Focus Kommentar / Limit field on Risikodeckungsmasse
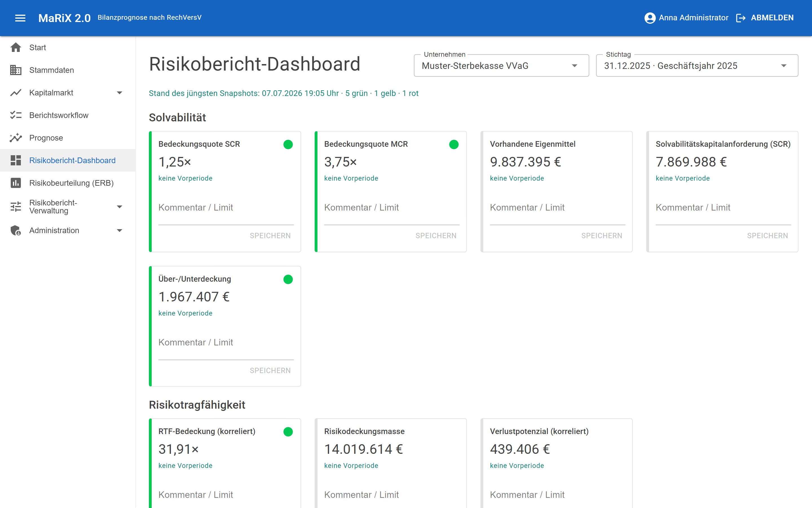This screenshot has height=508, width=812. click(x=392, y=495)
